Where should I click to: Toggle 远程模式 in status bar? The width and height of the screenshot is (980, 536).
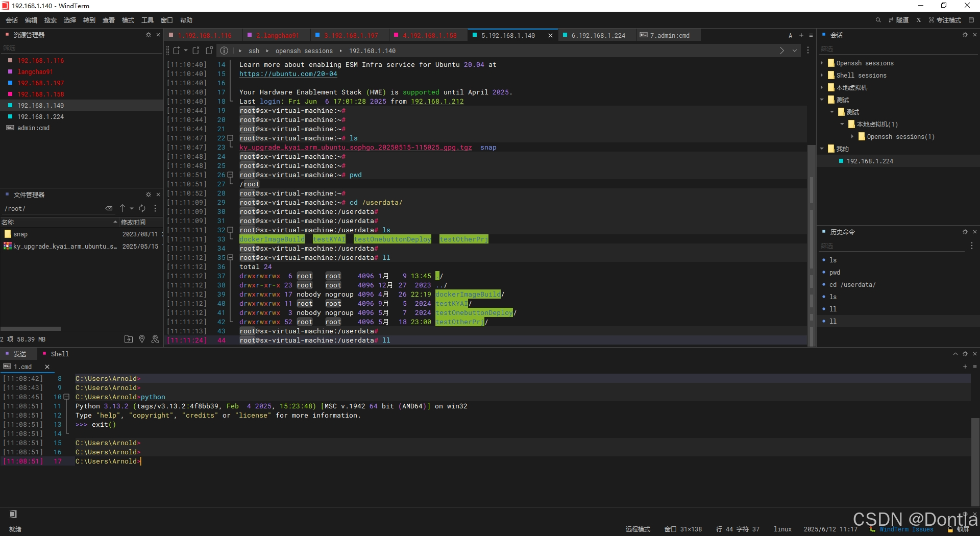(x=638, y=529)
